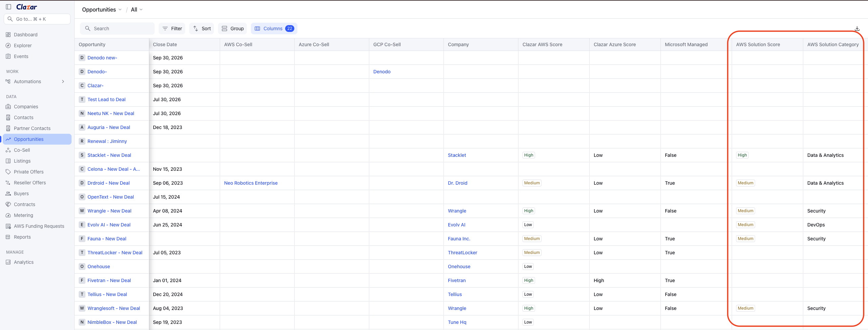Go to Dashboard page
Viewport: 868px width, 330px height.
point(26,35)
